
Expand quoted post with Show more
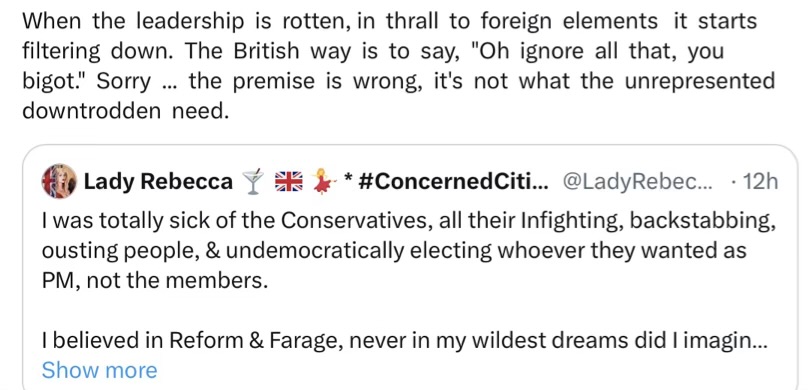point(99,370)
